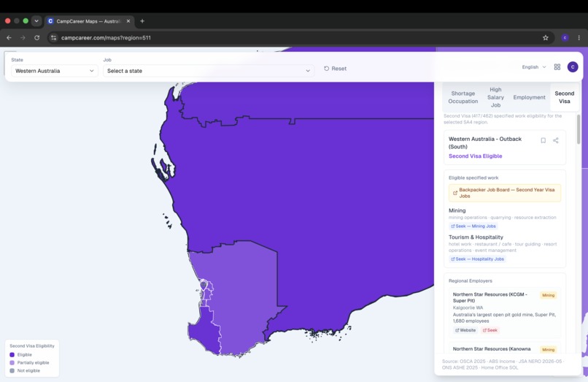The height and width of the screenshot is (382, 588).
Task: Click Eligible legend color swatch
Action: click(12, 354)
